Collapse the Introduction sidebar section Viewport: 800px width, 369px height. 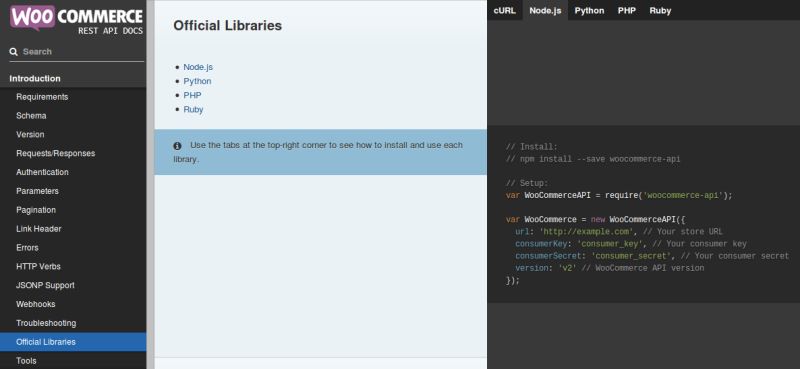coord(73,78)
